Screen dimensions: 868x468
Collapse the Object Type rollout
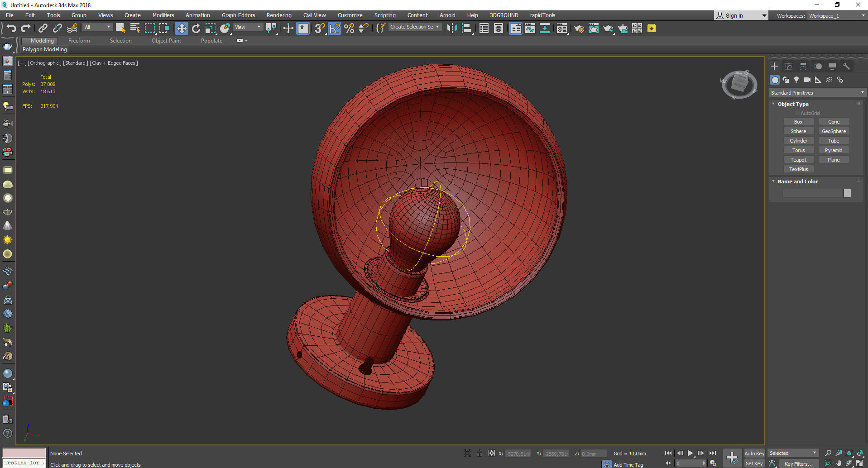[x=793, y=104]
